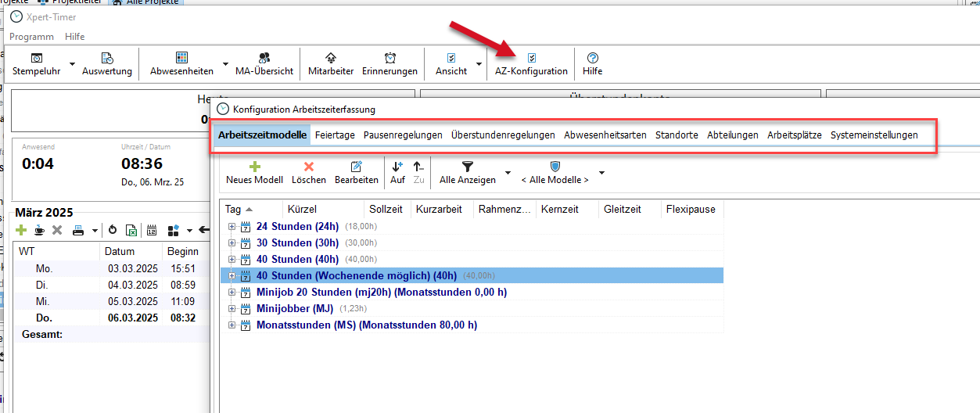Expand the 24 Stunden (24h) tree node

tap(232, 226)
